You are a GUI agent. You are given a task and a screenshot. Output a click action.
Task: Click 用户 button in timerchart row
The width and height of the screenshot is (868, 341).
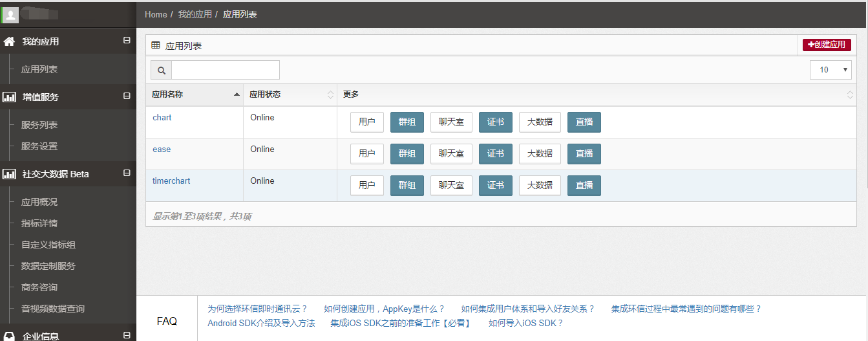tap(367, 186)
